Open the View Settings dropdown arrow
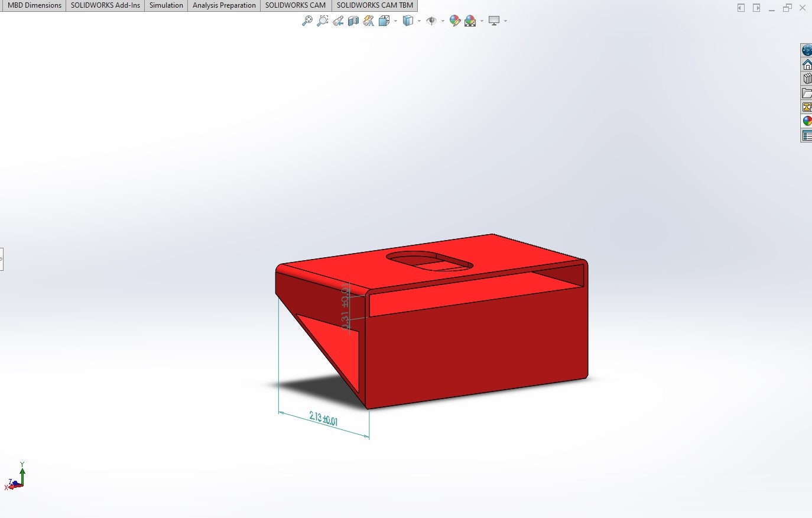 (504, 21)
